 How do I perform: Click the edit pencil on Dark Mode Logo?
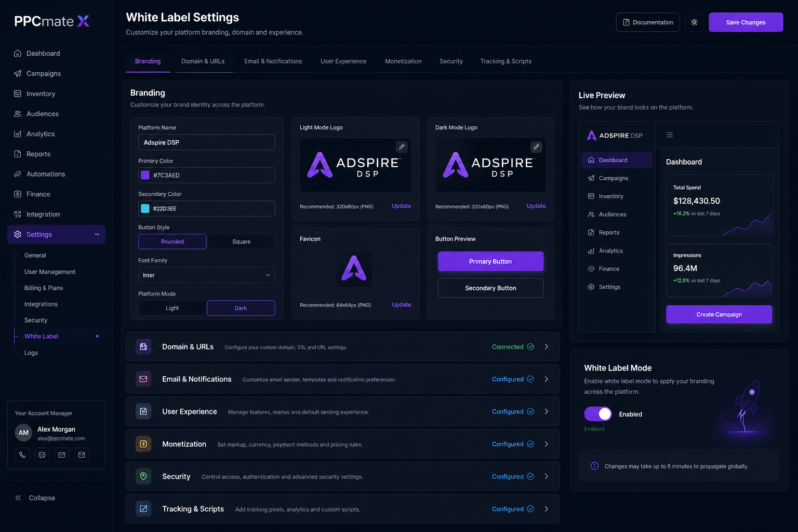point(536,147)
